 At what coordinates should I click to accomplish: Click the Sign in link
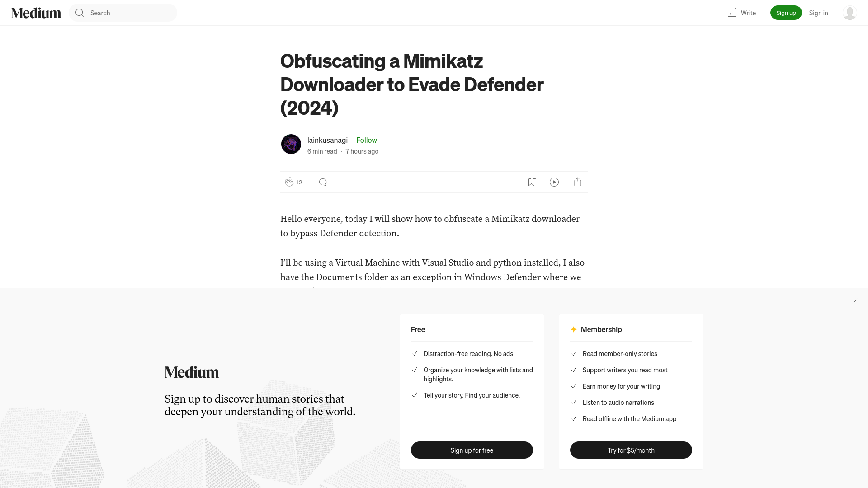coord(818,13)
